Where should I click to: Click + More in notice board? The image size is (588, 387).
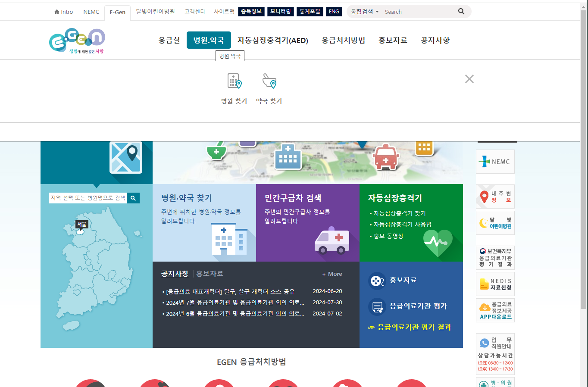pos(332,274)
